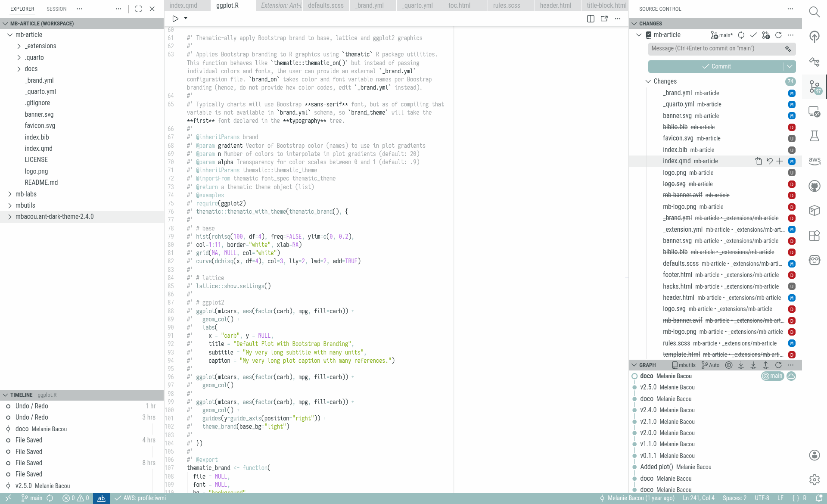827x504 pixels.
Task: Collapse the Graph section
Action: [634, 365]
